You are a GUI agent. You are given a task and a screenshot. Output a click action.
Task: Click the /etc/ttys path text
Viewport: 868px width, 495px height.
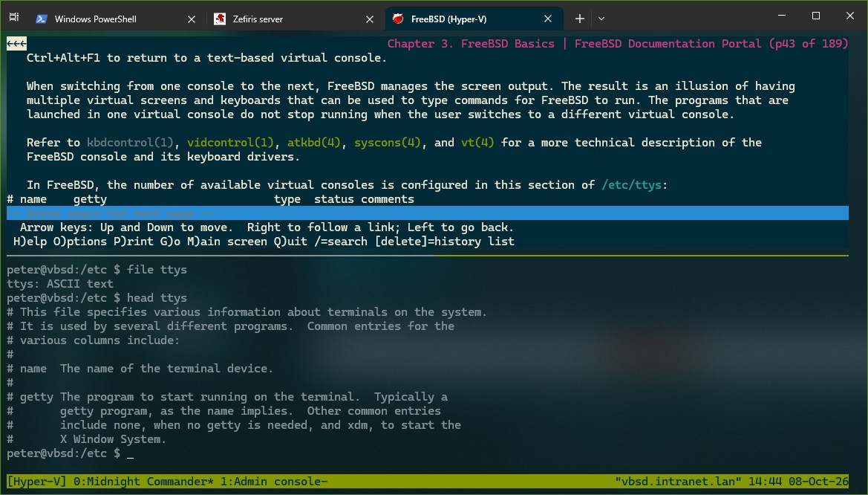click(631, 184)
